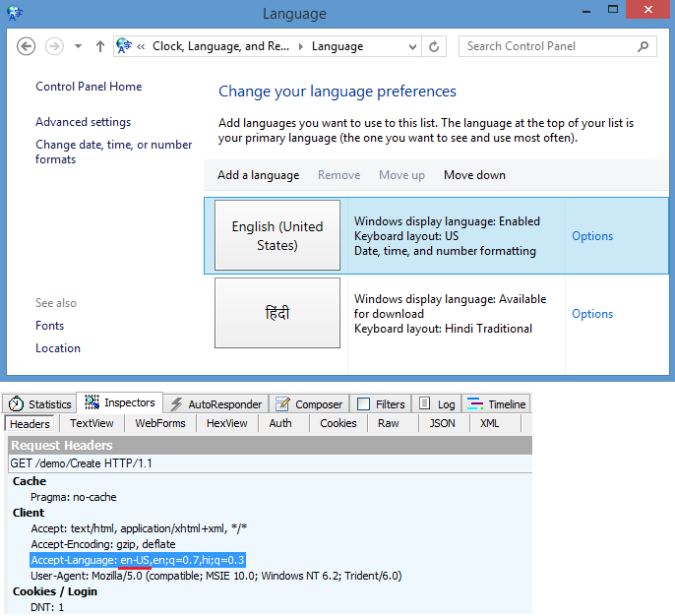Screen dimensions: 675x616
Task: Select the 'Pragma: no-cache' header
Action: click(x=73, y=497)
